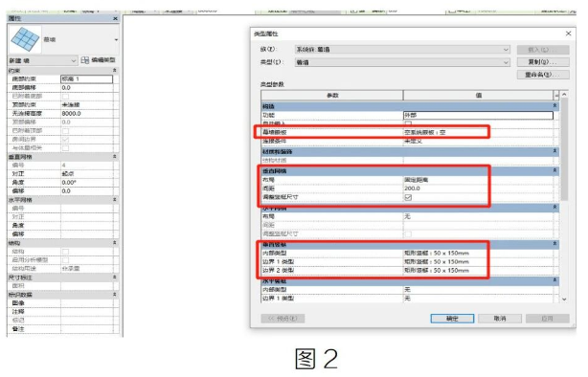Image resolution: width=588 pixels, height=377 pixels.
Task: Toggle checked 调整竖梃尺寸 checkbox under 垂直网格
Action: [408, 197]
